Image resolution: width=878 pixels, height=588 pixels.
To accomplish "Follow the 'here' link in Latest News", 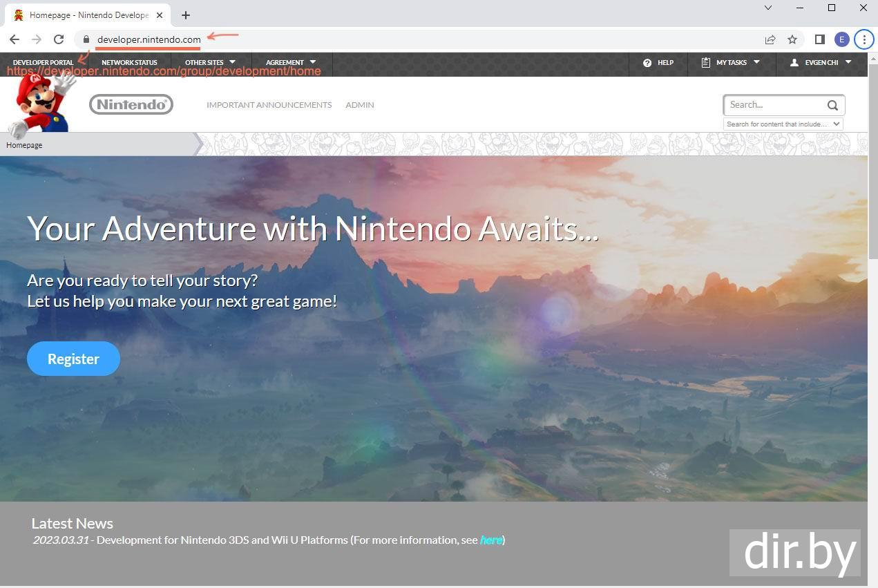I will (x=490, y=540).
